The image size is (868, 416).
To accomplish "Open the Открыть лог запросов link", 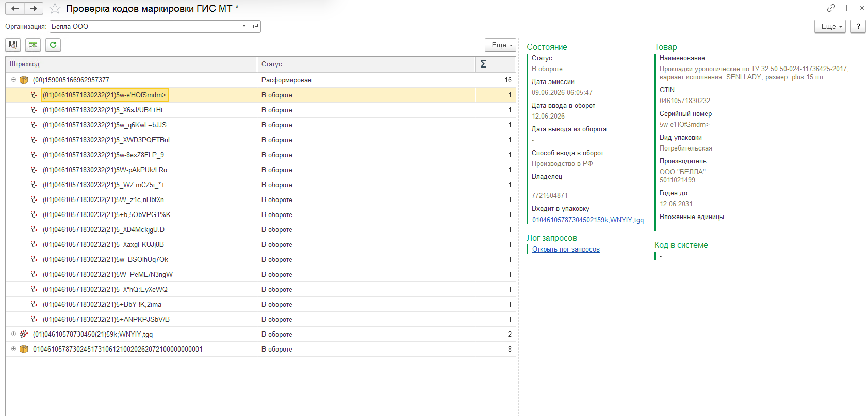I will click(x=566, y=249).
